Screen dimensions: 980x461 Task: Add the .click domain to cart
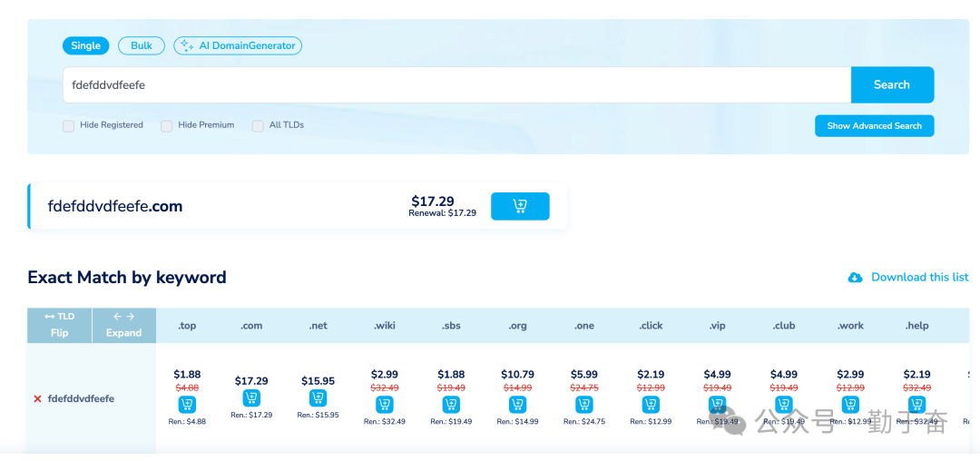[x=651, y=405]
